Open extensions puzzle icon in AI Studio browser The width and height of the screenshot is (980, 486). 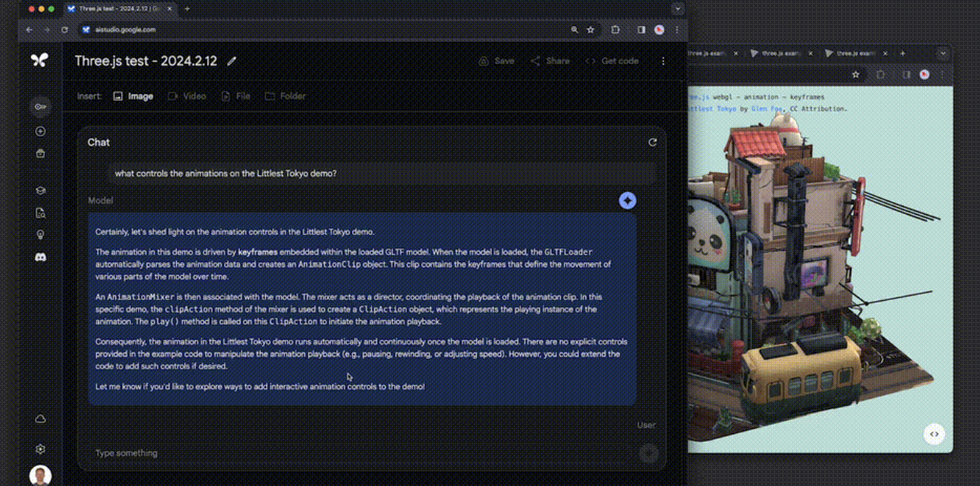[615, 30]
